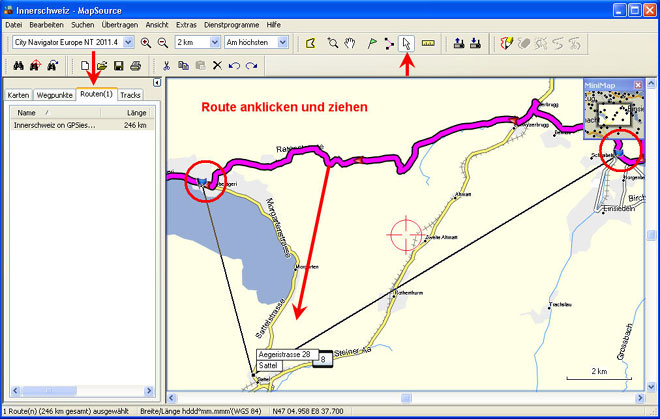This screenshot has height=419, width=660.
Task: Open the Übertragen menu
Action: coord(120,25)
